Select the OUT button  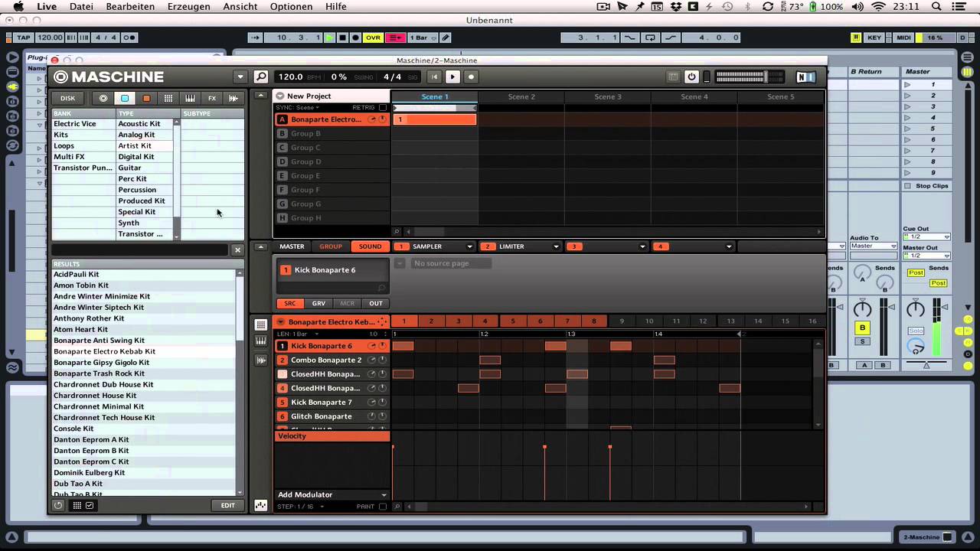tap(376, 303)
